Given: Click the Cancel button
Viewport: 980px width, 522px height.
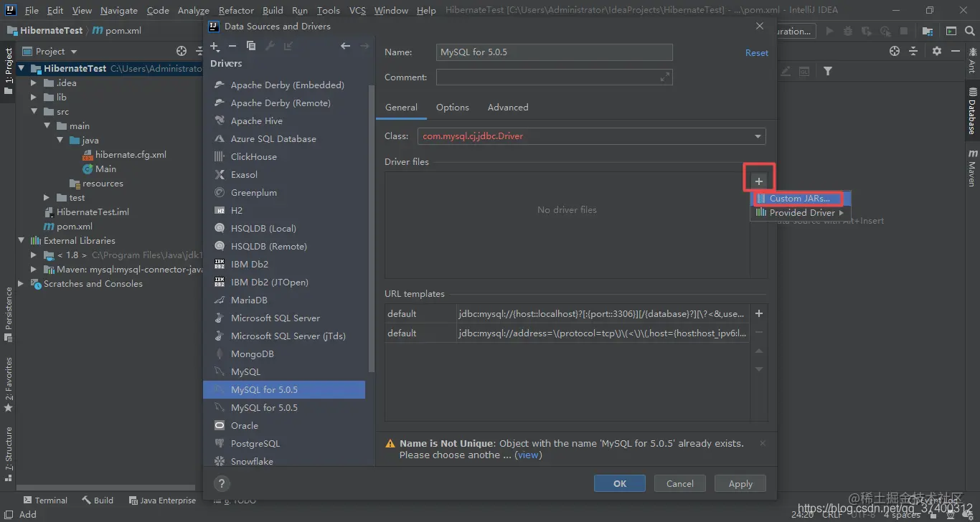Looking at the screenshot, I should (680, 483).
